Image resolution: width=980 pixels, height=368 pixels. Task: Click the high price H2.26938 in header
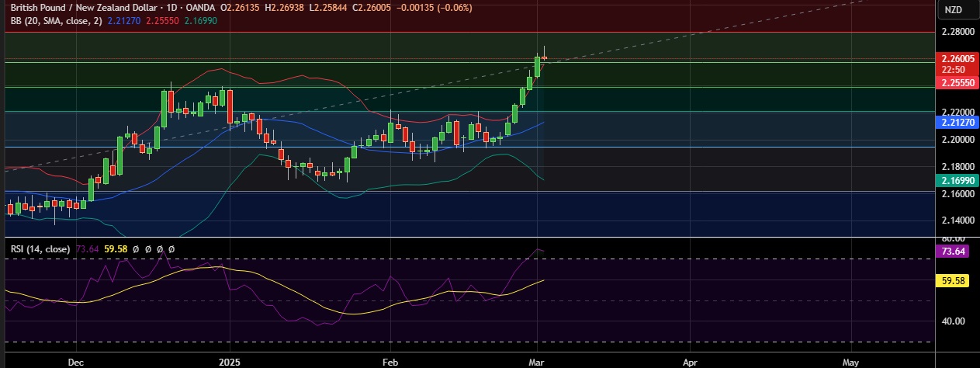(x=283, y=8)
